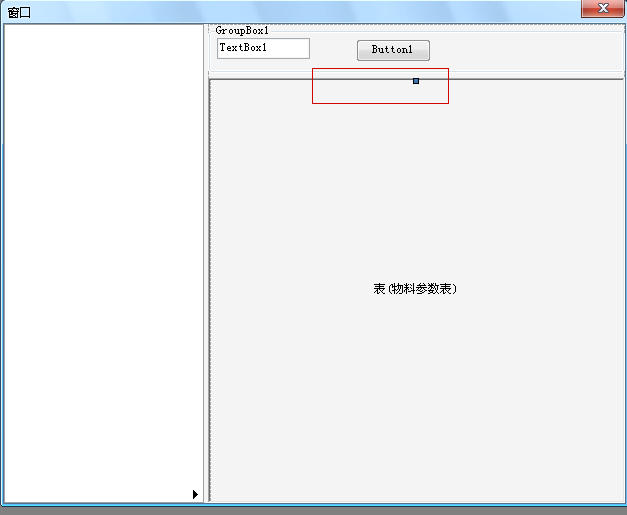
Task: Select the 表(物料参数表) table label
Action: [415, 289]
